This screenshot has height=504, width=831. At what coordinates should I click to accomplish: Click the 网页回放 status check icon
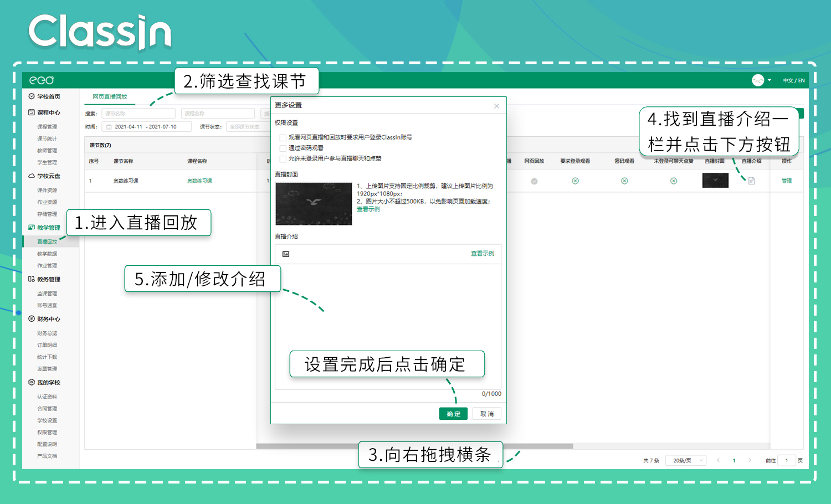click(534, 181)
